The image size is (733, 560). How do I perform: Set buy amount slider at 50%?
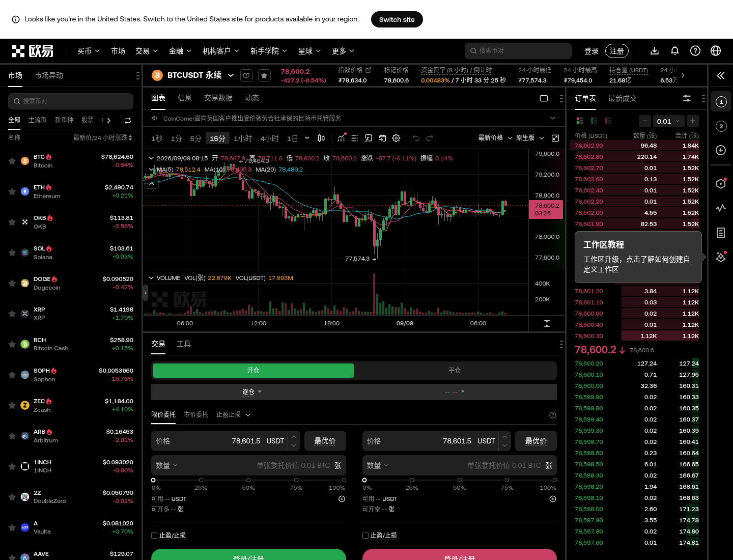click(x=248, y=480)
